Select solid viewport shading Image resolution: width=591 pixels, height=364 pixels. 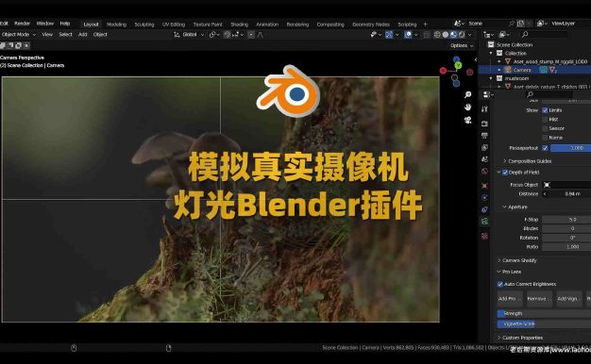(x=446, y=35)
